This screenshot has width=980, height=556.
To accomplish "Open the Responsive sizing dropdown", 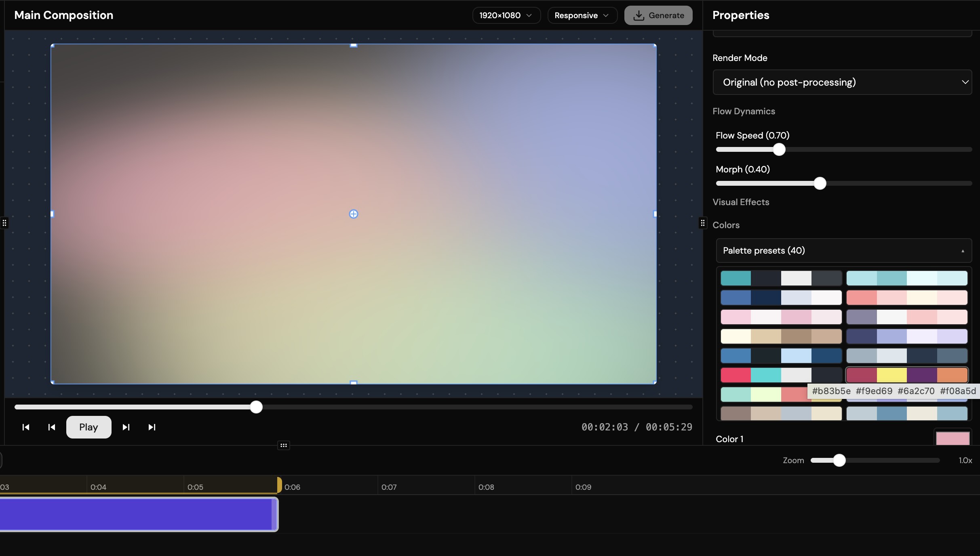I will click(x=582, y=15).
